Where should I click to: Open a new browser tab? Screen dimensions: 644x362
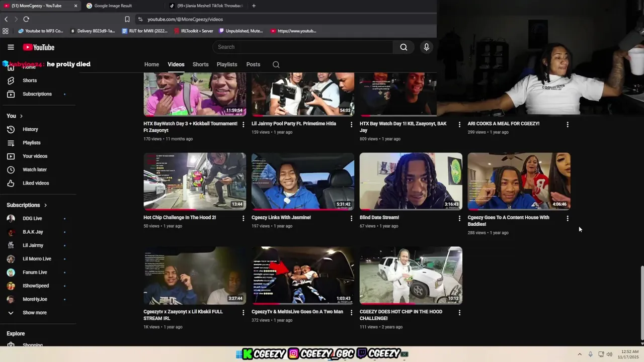(x=254, y=6)
